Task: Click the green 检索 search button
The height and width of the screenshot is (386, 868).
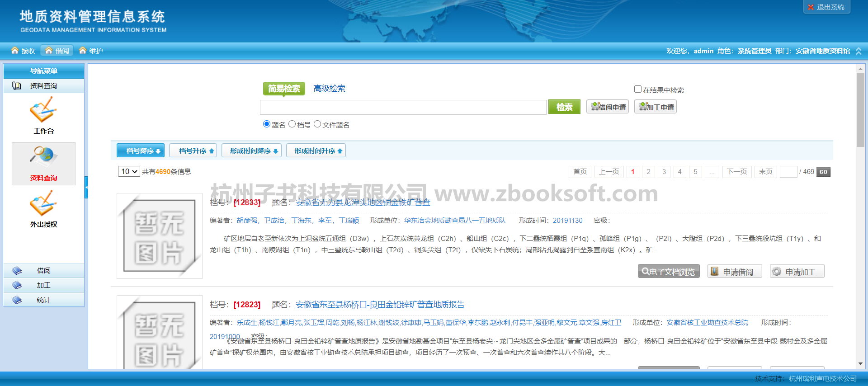Action: [564, 107]
